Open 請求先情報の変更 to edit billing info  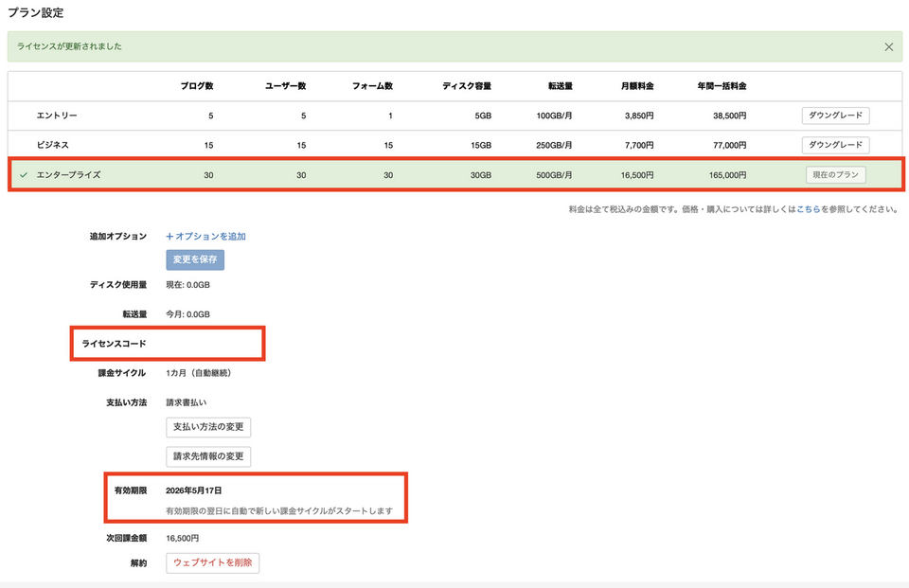click(208, 456)
